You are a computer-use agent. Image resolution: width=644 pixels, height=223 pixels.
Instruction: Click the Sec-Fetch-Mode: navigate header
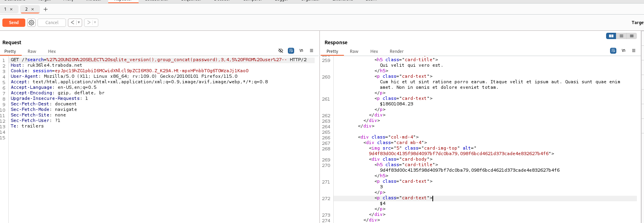(x=44, y=109)
